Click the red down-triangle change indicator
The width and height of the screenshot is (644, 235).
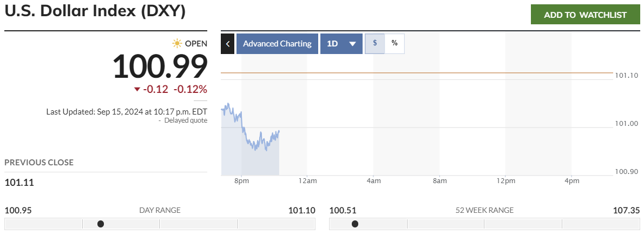tap(137, 90)
